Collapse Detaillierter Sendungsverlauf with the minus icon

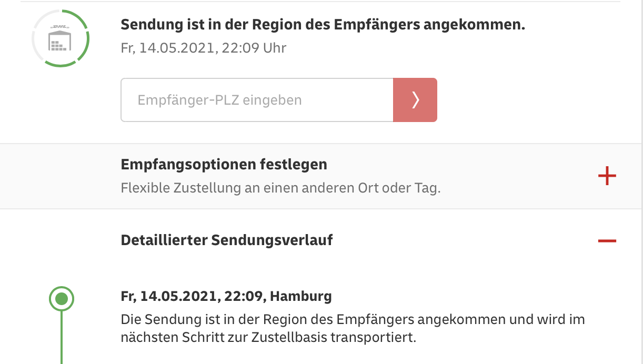click(607, 241)
